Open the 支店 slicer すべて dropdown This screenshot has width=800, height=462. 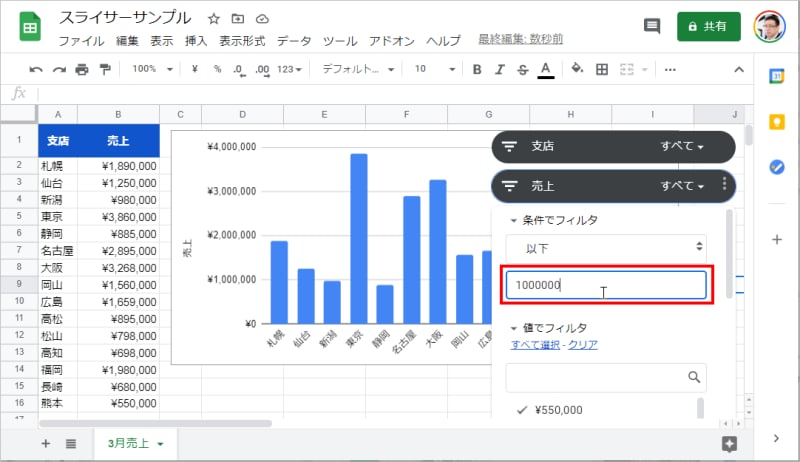(682, 146)
